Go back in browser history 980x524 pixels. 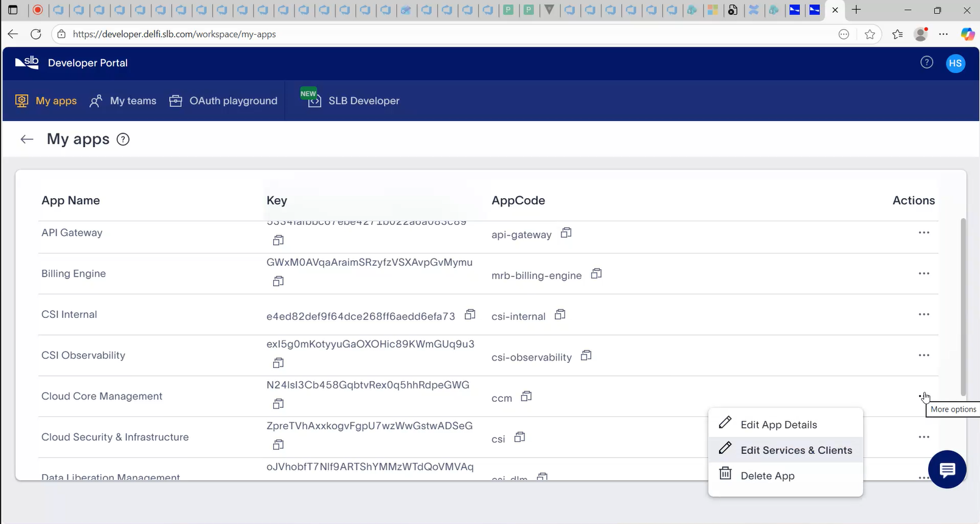(x=13, y=34)
